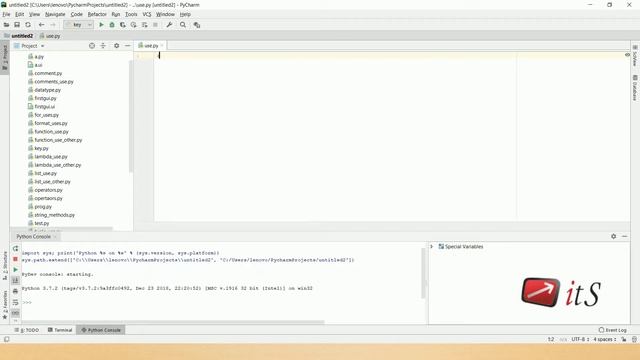Minimize the Python Console panel
This screenshot has width=640, height=360.
624,236
